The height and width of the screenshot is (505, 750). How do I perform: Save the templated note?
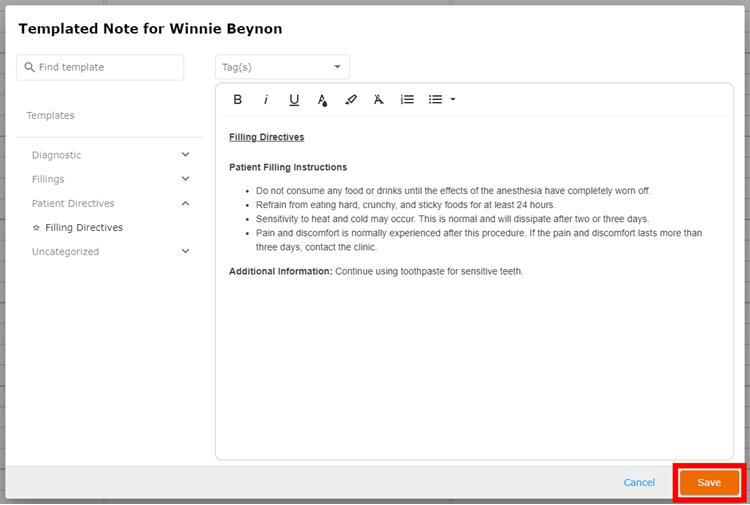tap(709, 483)
